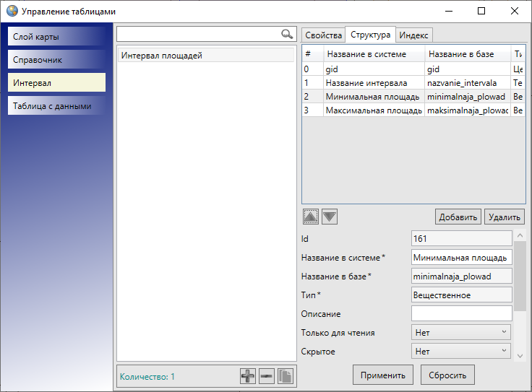Switch to the "Свойства" tab
This screenshot has width=532, height=392.
coord(323,35)
